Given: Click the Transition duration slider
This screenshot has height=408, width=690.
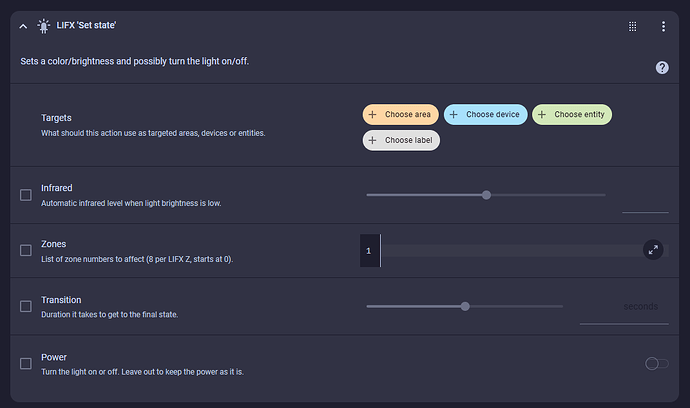Looking at the screenshot, I should pyautogui.click(x=465, y=306).
